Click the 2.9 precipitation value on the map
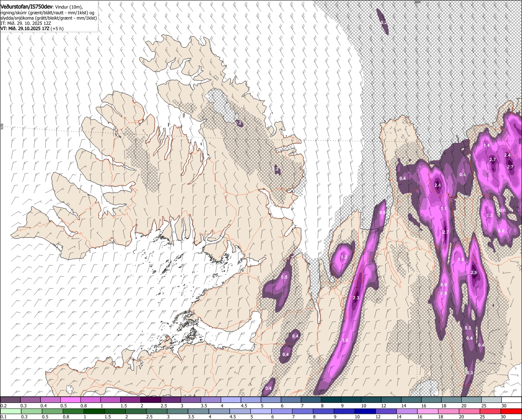The height and width of the screenshot is (420, 522). pyautogui.click(x=473, y=272)
